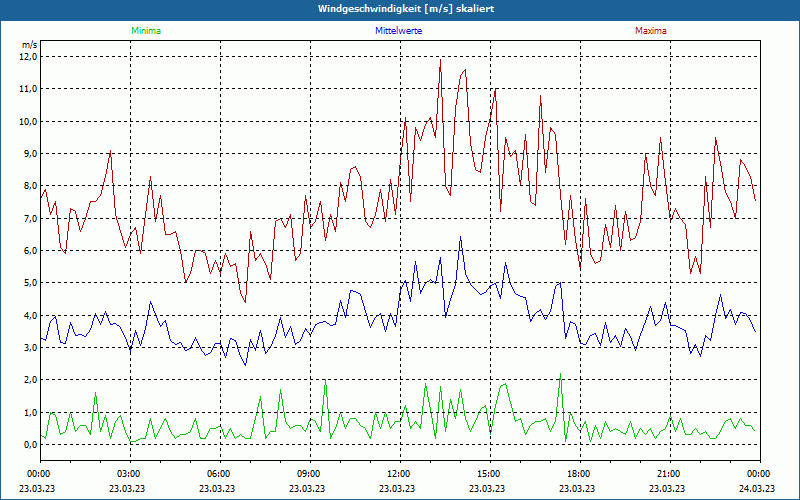Click the '09:00' time axis label

coord(310,474)
